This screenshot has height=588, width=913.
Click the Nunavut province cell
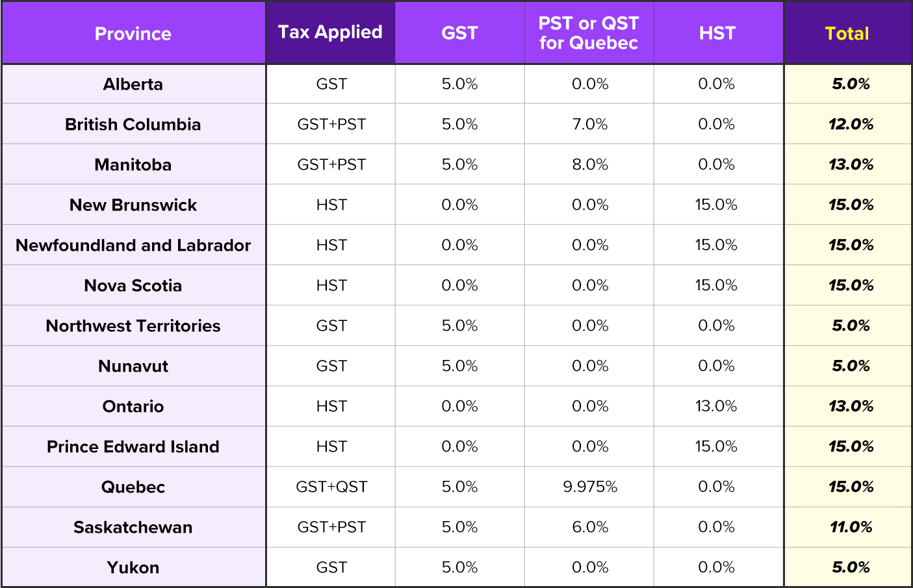pyautogui.click(x=133, y=366)
